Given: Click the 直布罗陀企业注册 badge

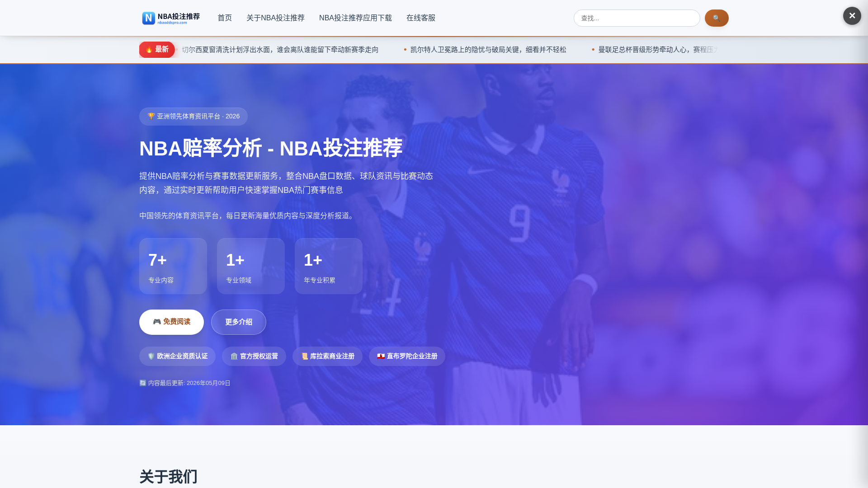Looking at the screenshot, I should click(x=407, y=357).
